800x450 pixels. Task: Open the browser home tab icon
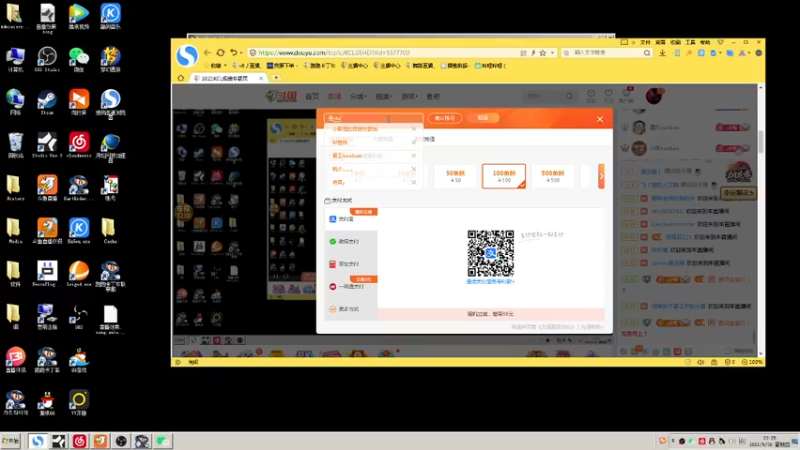(x=181, y=78)
